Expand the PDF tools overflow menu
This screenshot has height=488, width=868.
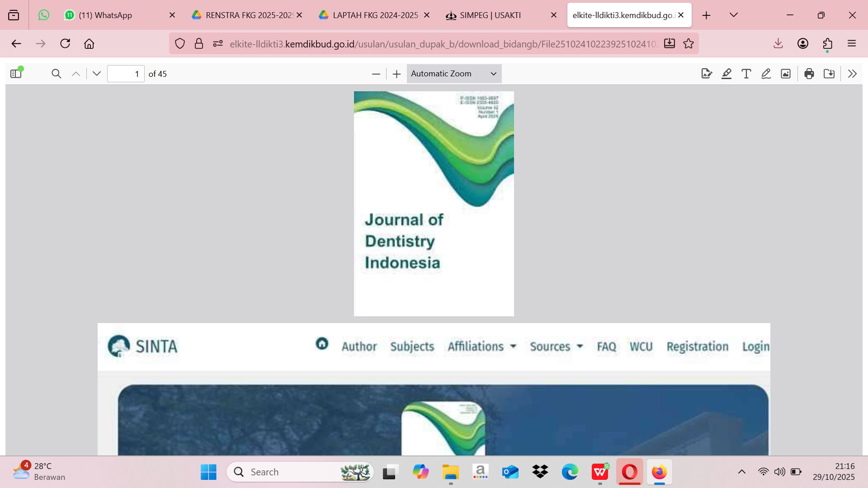852,74
